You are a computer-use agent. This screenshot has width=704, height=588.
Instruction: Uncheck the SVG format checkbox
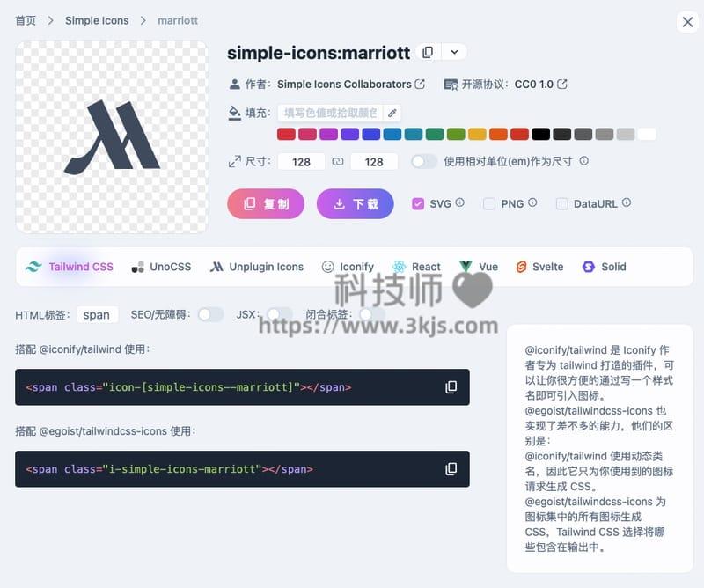(x=417, y=204)
